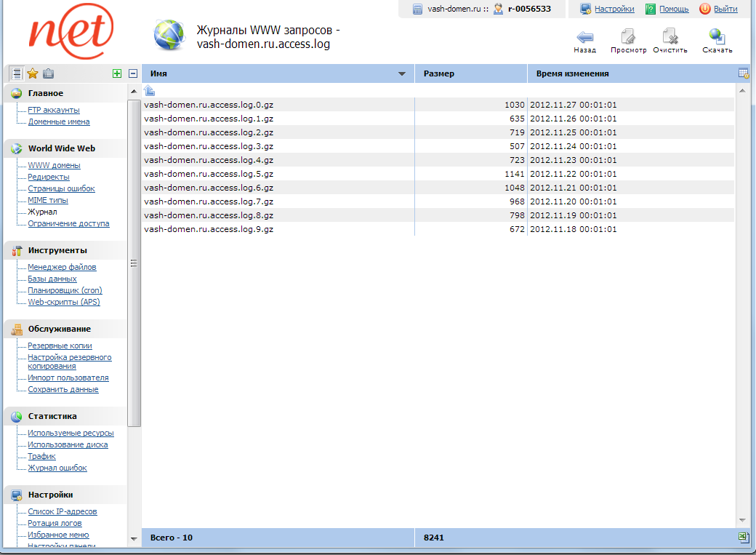Click the Excel export icon in footer
The image size is (756, 555).
point(744,538)
